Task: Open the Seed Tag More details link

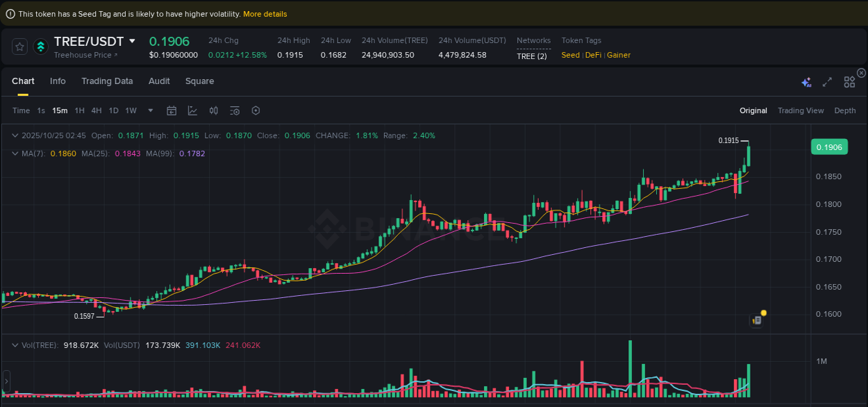Action: 265,13
